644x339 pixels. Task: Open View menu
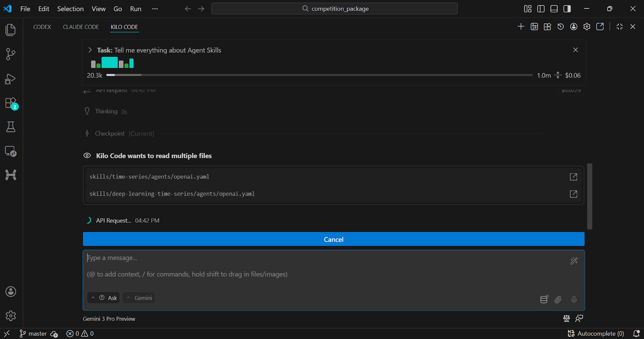[x=99, y=9]
